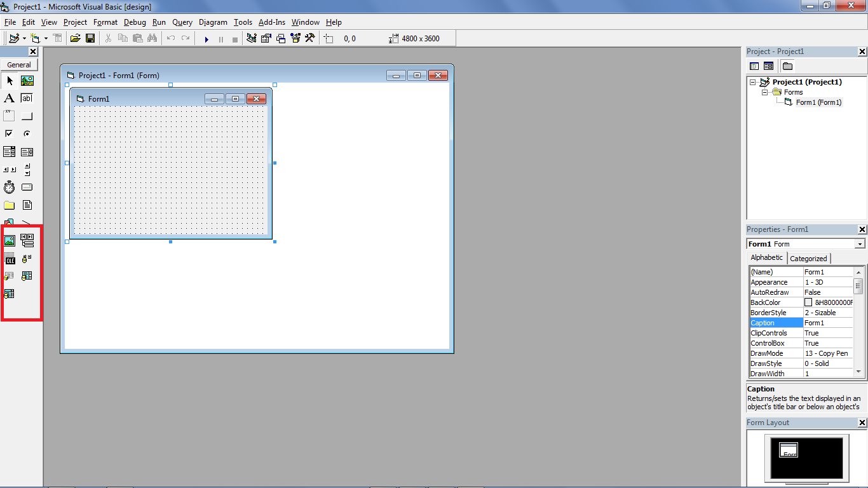The height and width of the screenshot is (488, 868).
Task: Click the End stop button
Action: (x=234, y=39)
